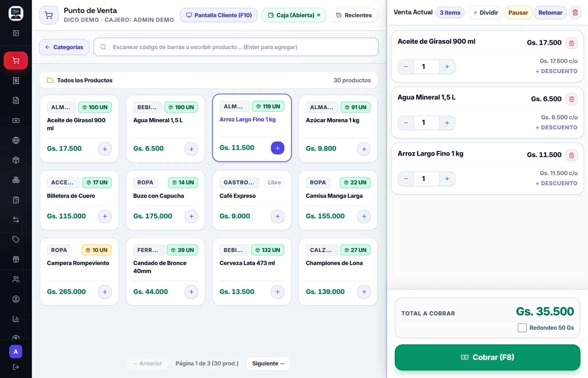Decrease Agua Mineral quantity
Screen dimensions: 588x378
click(x=406, y=123)
